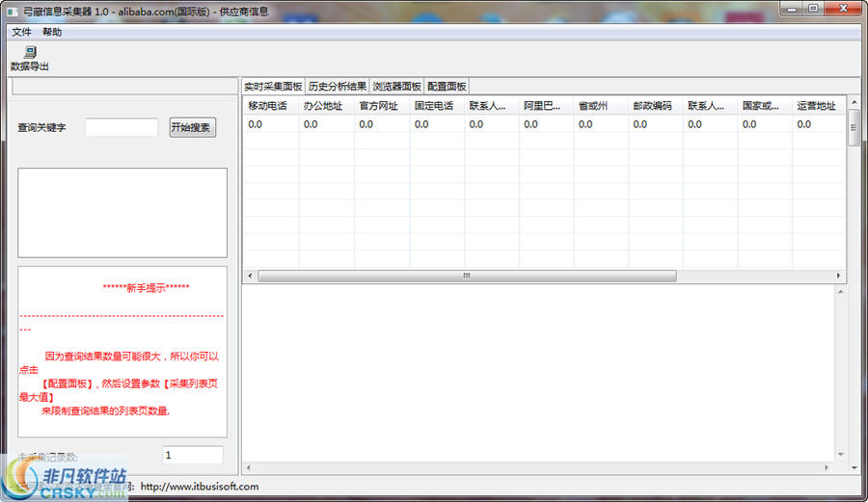The image size is (868, 502).
Task: Open the 文件 menu
Action: point(21,32)
